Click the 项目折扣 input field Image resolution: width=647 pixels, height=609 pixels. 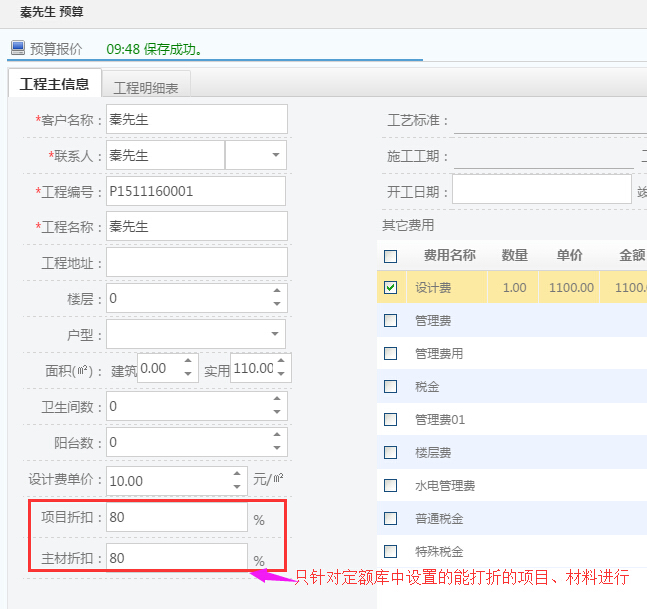point(176,517)
